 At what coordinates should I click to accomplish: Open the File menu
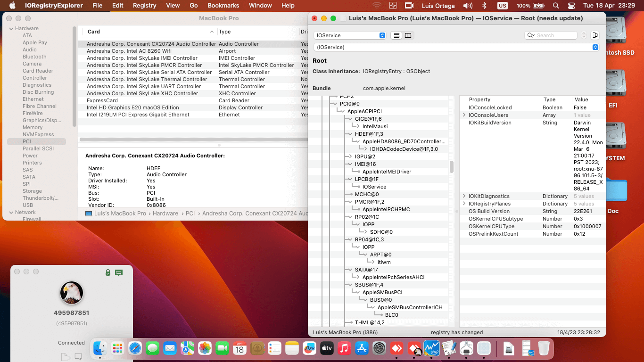point(98,6)
